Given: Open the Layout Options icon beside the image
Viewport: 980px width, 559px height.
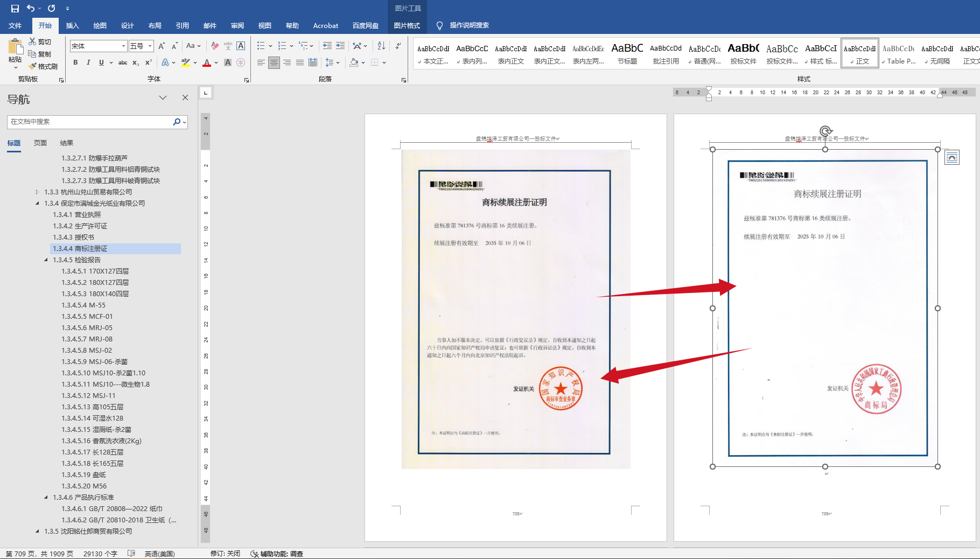Looking at the screenshot, I should 952,157.
